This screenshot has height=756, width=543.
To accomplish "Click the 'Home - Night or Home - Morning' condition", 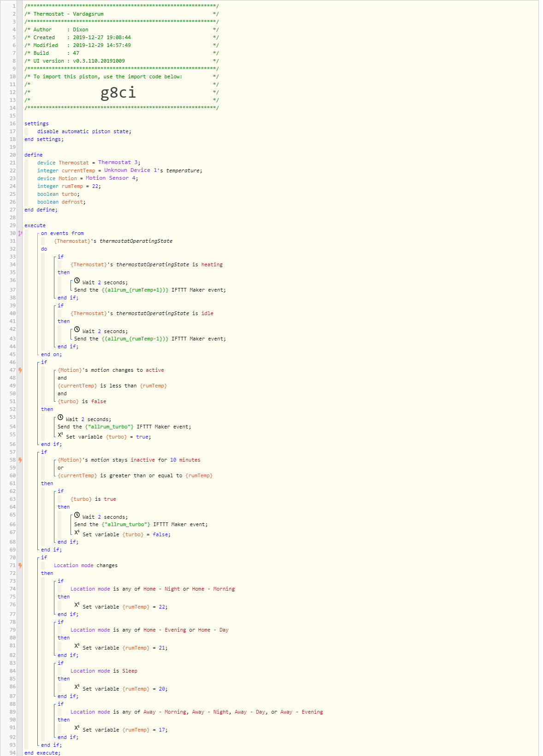I will pyautogui.click(x=153, y=589).
